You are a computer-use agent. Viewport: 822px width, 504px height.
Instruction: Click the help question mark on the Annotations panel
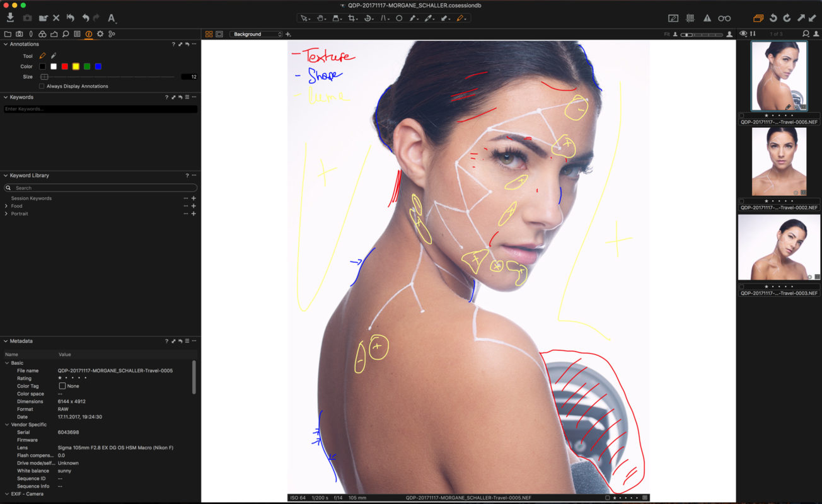point(173,44)
